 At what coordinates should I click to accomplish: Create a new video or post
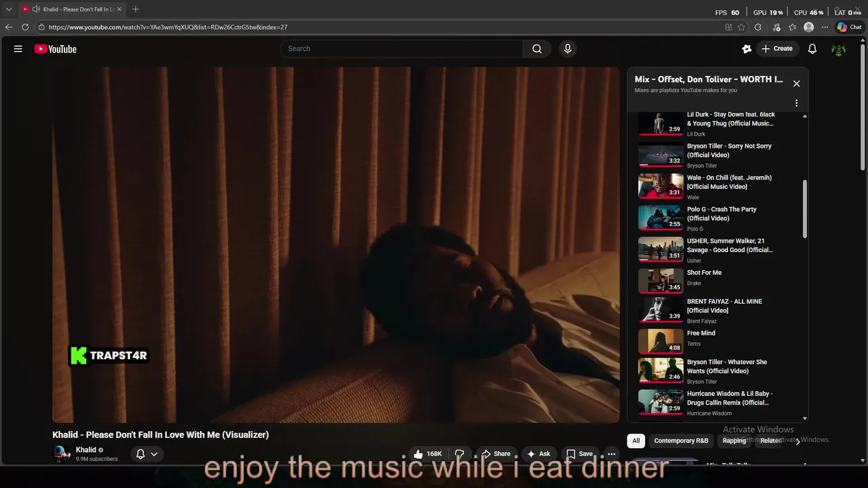(777, 49)
